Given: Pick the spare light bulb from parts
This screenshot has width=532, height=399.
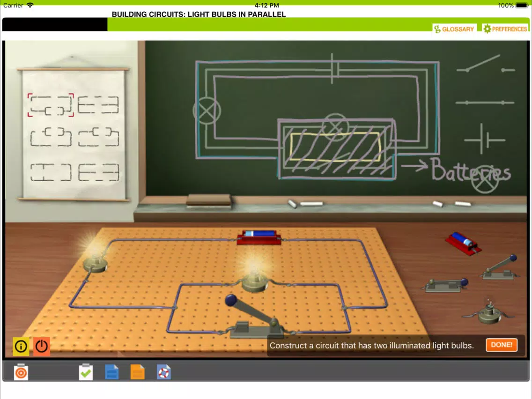Looking at the screenshot, I should coord(488,312).
